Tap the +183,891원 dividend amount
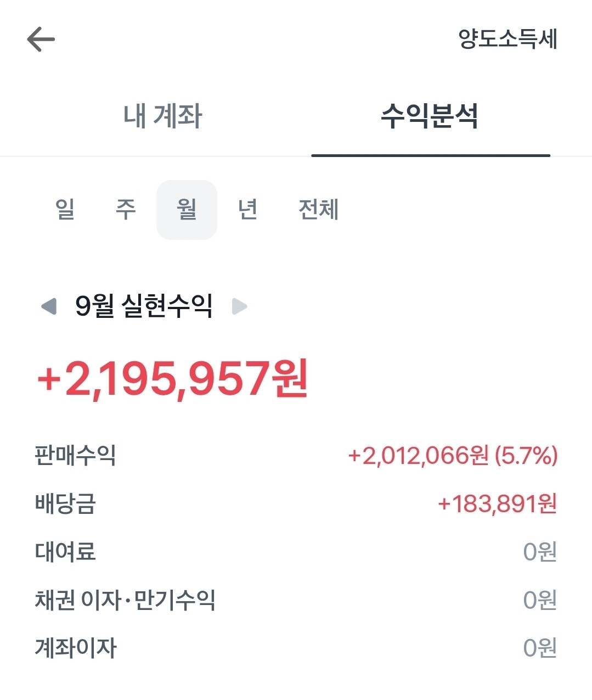This screenshot has height=700, width=592. coord(497,503)
